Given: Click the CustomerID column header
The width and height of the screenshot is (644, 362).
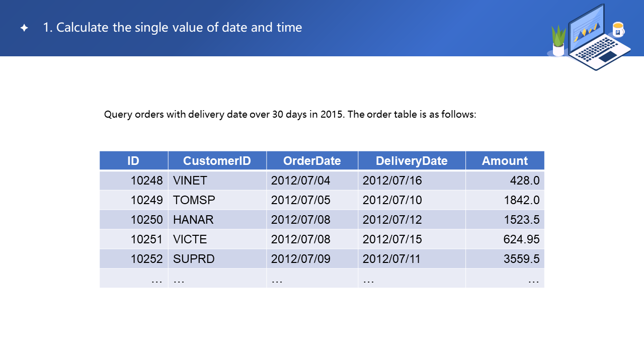Looking at the screenshot, I should 217,161.
